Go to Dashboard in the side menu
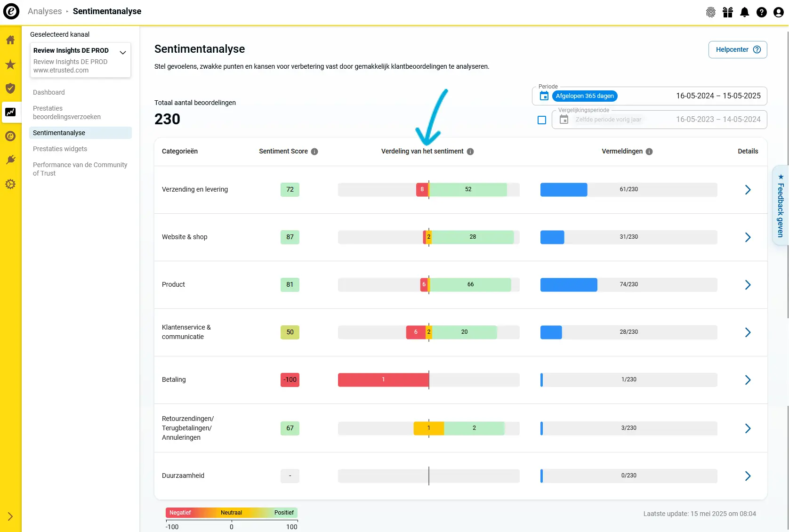789x532 pixels. click(49, 92)
